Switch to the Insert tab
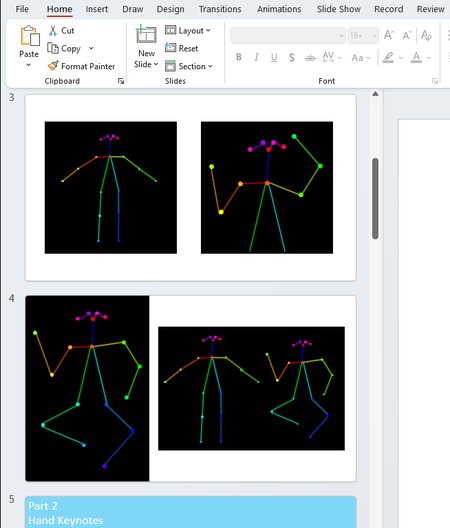Screen dimensions: 450x528 pos(97,9)
